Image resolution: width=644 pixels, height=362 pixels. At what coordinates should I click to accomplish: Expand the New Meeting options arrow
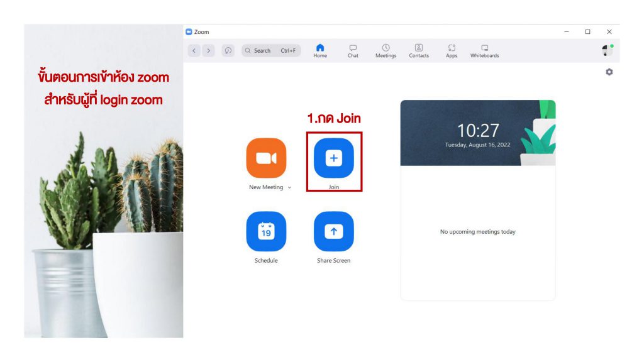289,187
